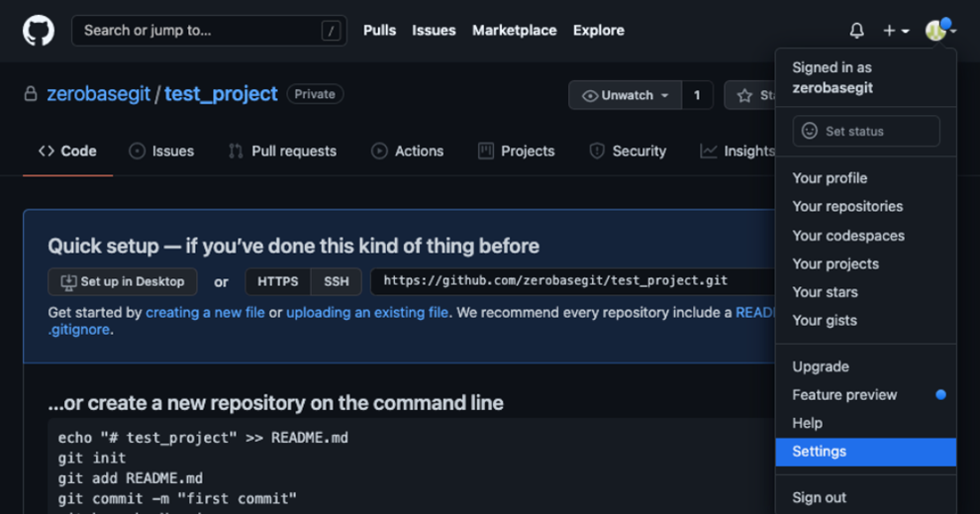
Task: Collapse the user avatar menu
Action: click(x=938, y=31)
